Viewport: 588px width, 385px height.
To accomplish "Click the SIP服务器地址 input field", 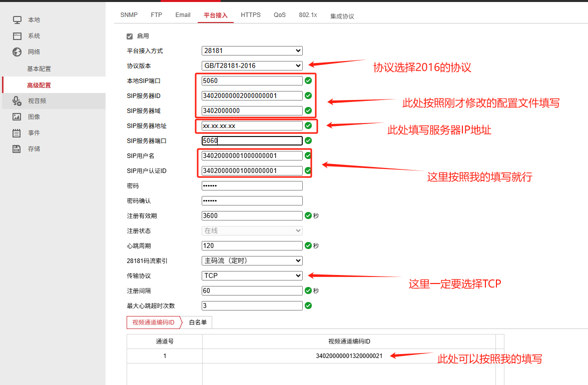I will point(252,125).
